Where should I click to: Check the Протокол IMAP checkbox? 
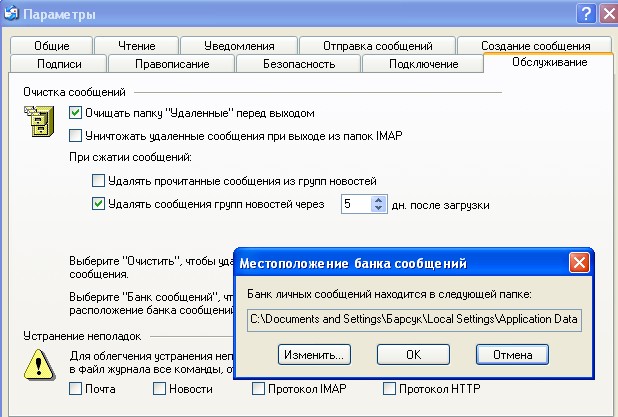pos(258,389)
